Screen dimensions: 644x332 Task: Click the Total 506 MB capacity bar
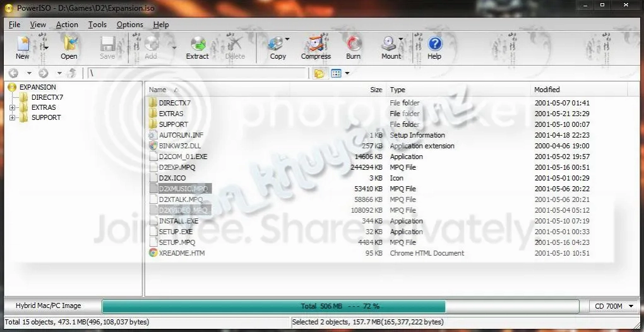click(x=340, y=306)
